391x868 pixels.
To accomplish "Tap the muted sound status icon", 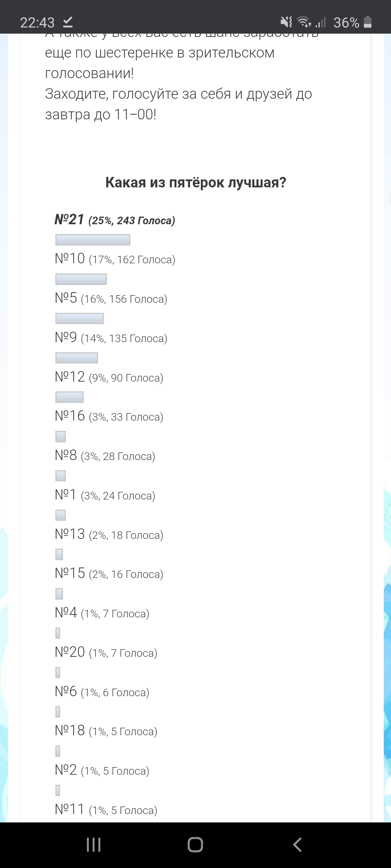I will (286, 22).
